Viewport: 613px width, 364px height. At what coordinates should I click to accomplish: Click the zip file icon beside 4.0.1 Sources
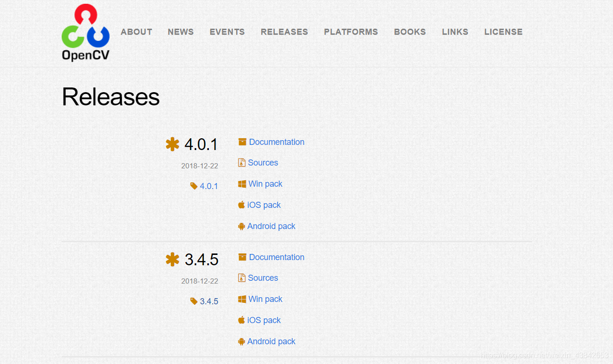pyautogui.click(x=242, y=163)
